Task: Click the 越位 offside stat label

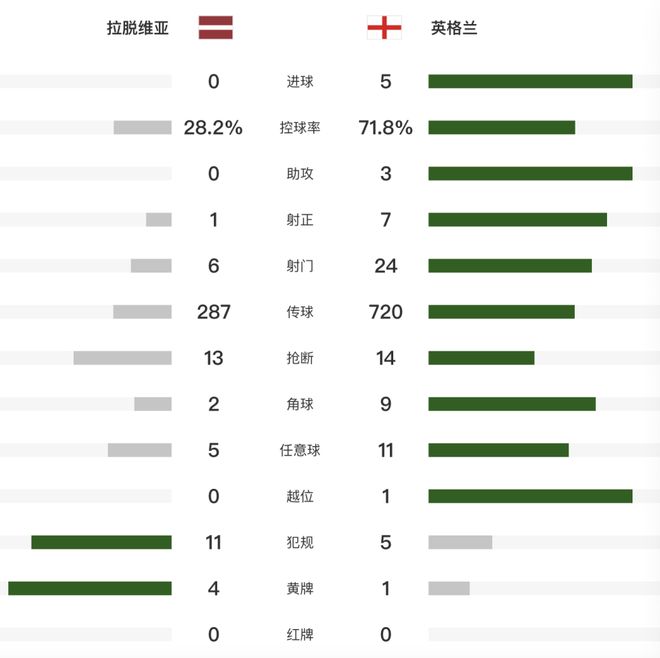Action: click(x=300, y=496)
